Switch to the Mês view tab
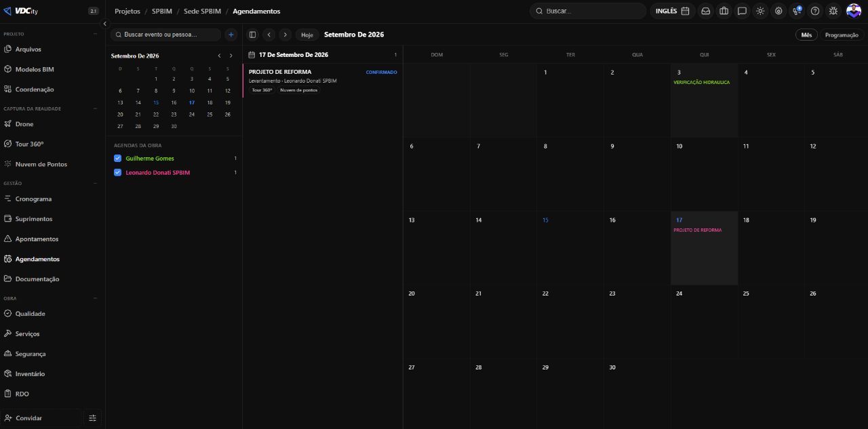The height and width of the screenshot is (429, 868). [806, 35]
